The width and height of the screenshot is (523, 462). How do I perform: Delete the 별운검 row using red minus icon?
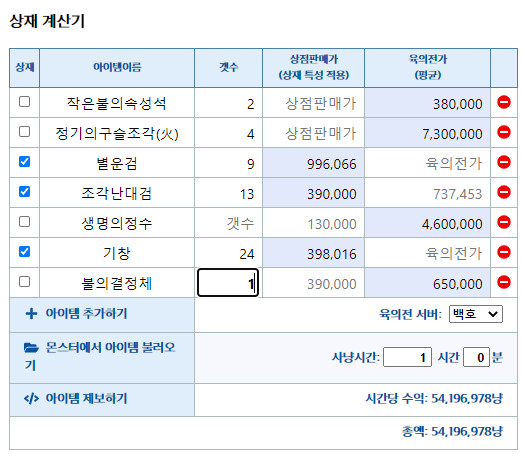click(x=504, y=162)
